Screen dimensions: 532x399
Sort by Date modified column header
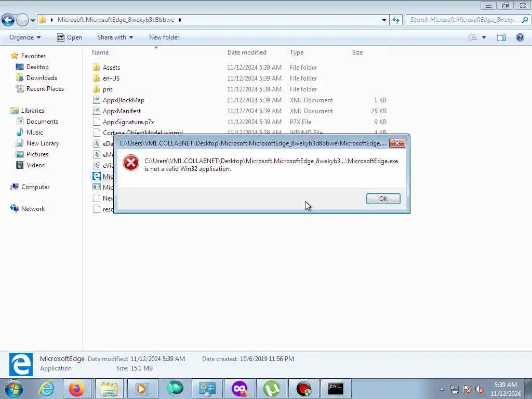coord(255,52)
